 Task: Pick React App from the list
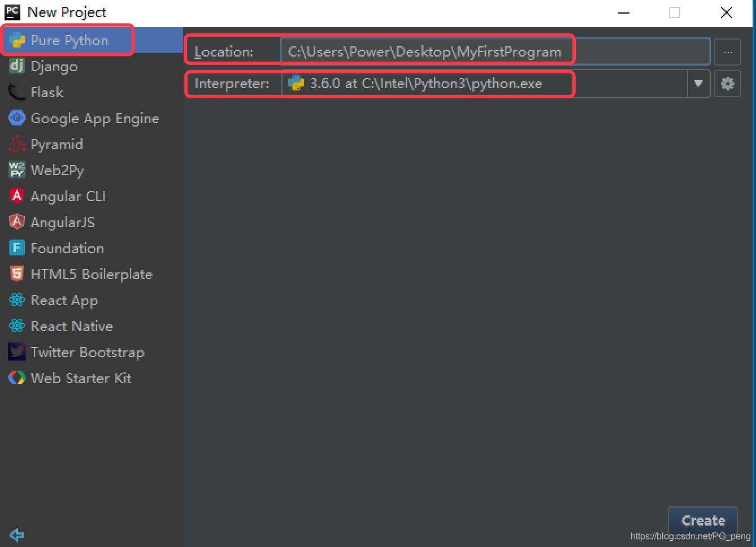tap(92, 300)
